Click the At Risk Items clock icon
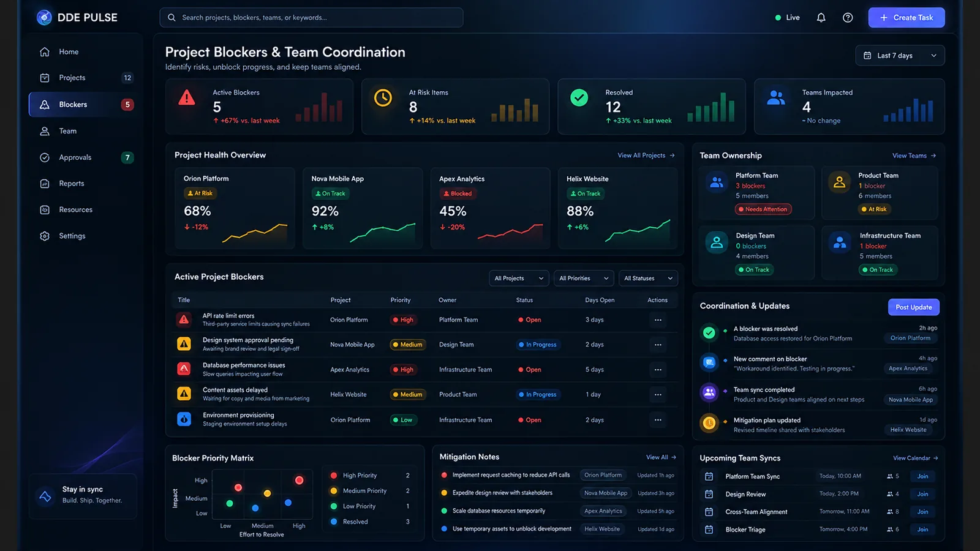Image resolution: width=980 pixels, height=551 pixels. pyautogui.click(x=383, y=97)
